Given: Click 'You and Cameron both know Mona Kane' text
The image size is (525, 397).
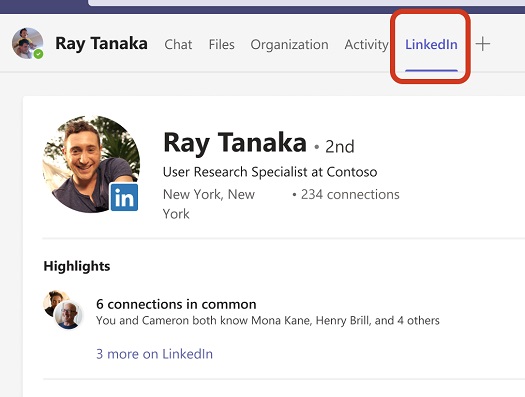Looking at the screenshot, I should [204, 320].
